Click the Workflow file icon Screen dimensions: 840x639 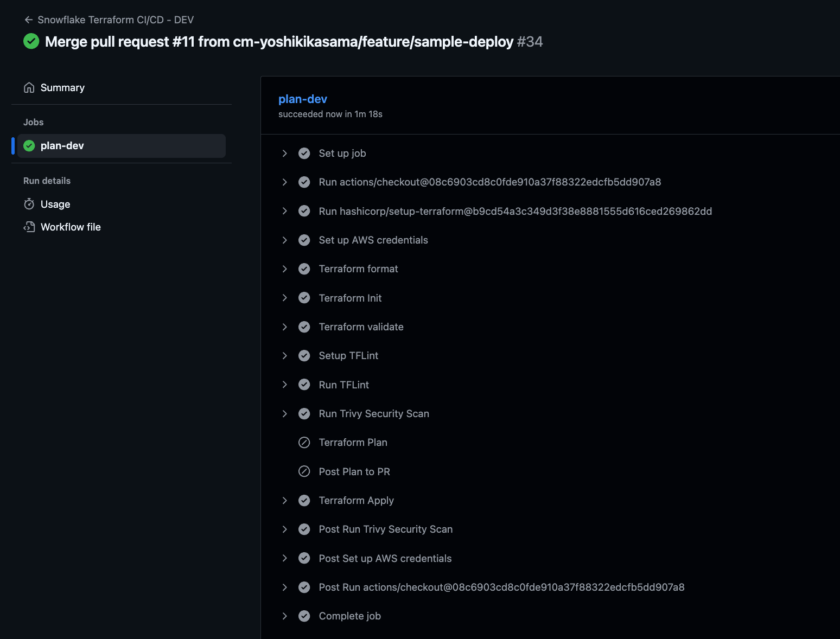point(29,227)
